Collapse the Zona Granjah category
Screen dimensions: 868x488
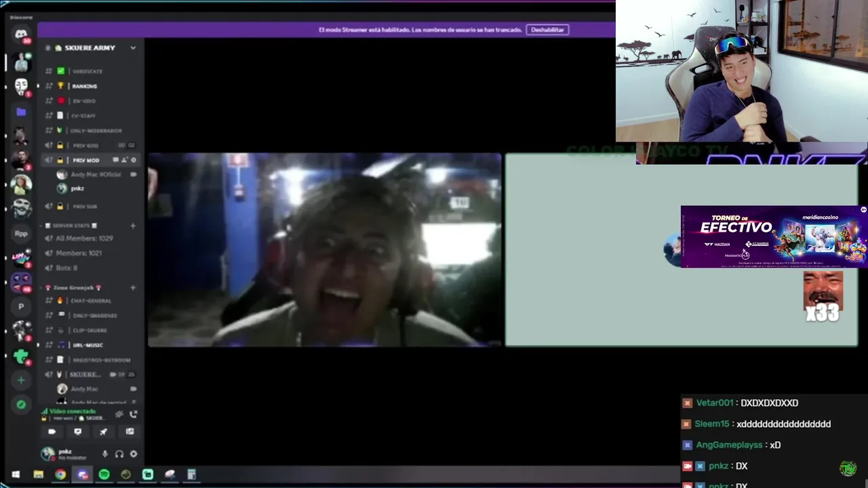72,287
